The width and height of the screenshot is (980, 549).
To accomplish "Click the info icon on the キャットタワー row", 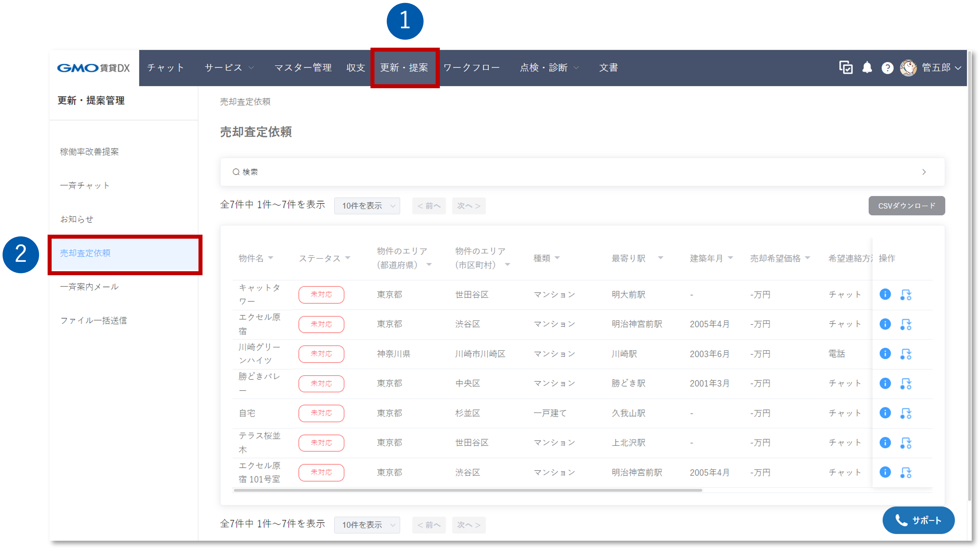I will click(x=885, y=294).
